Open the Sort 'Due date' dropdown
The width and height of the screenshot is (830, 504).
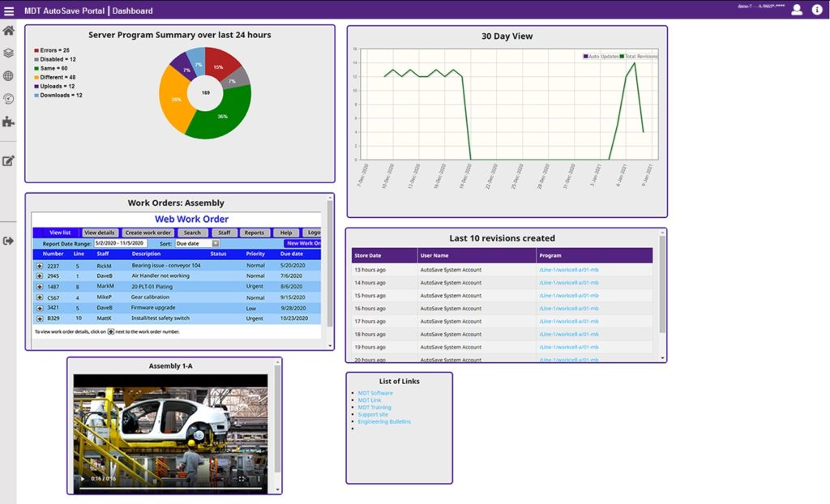[x=198, y=243]
